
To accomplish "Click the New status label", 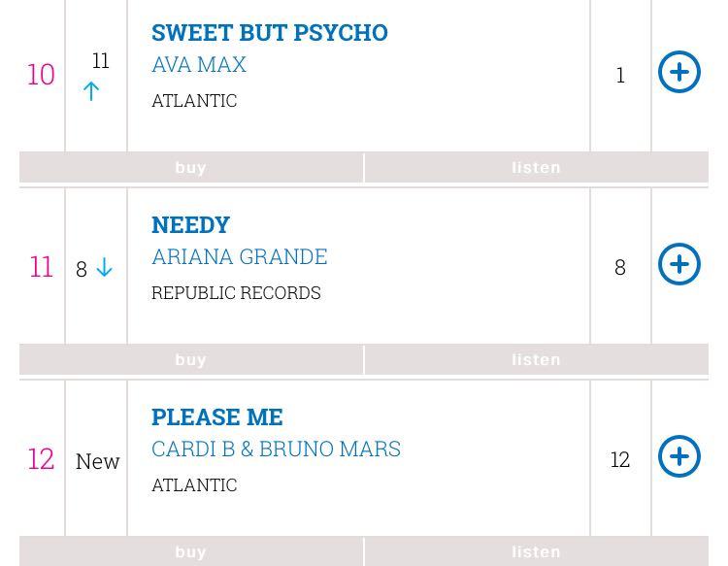I will [97, 460].
